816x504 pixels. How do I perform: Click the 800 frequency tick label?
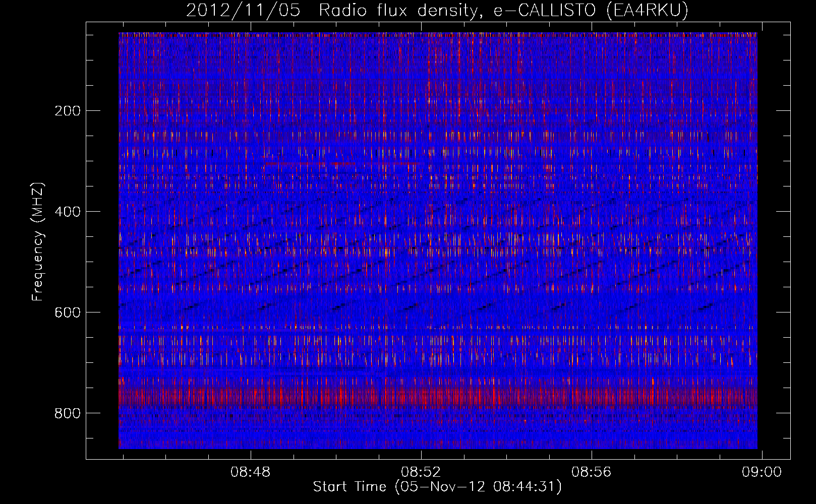pos(67,413)
